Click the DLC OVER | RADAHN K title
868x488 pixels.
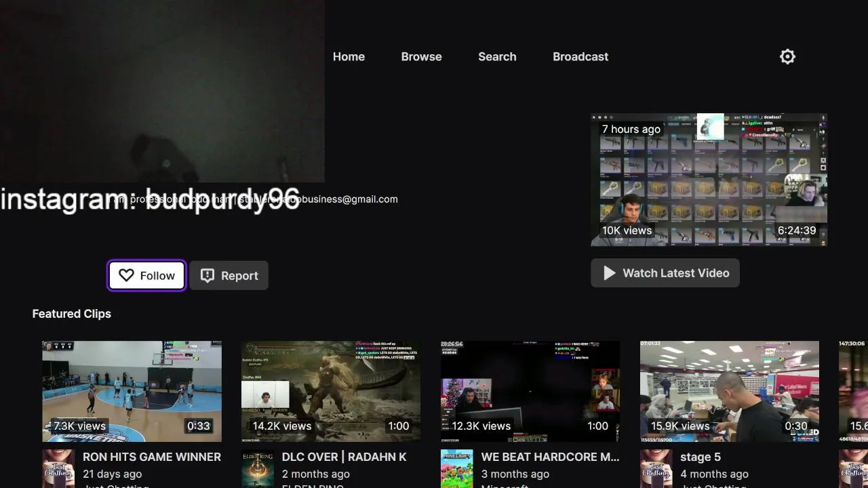(344, 457)
